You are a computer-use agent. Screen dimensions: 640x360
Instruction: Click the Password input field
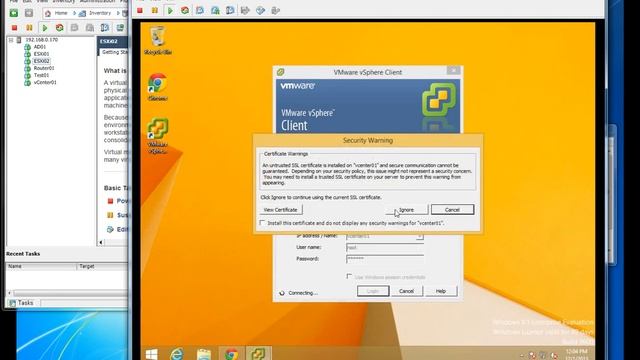coord(384,259)
